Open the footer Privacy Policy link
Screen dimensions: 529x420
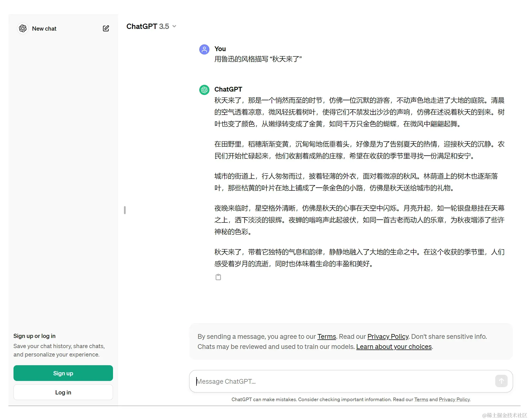tap(454, 399)
